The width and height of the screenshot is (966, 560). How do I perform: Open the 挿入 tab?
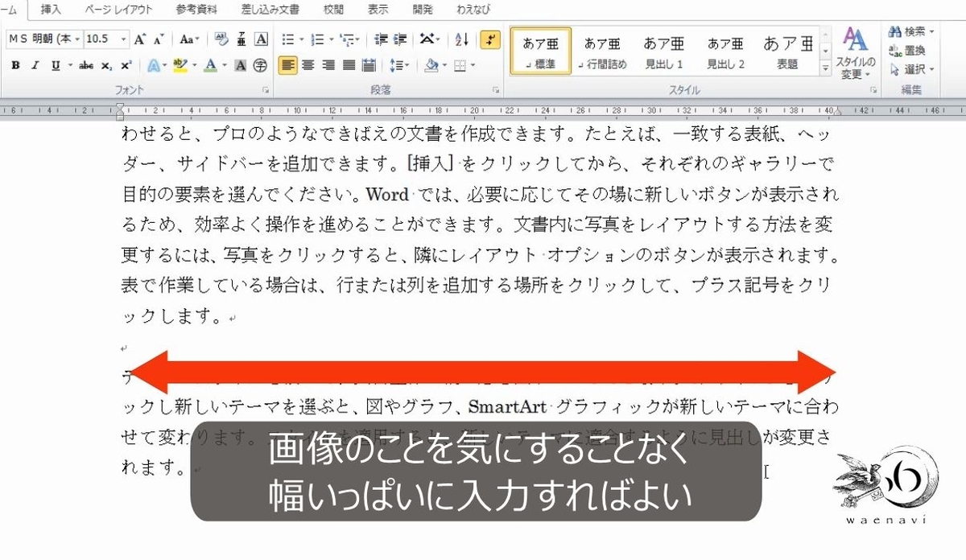[x=51, y=10]
